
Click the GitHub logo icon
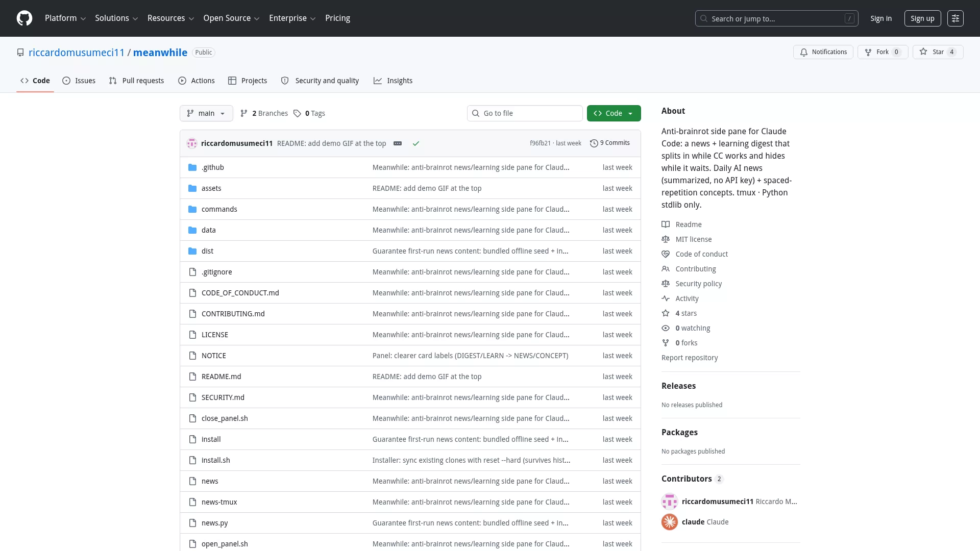24,18
